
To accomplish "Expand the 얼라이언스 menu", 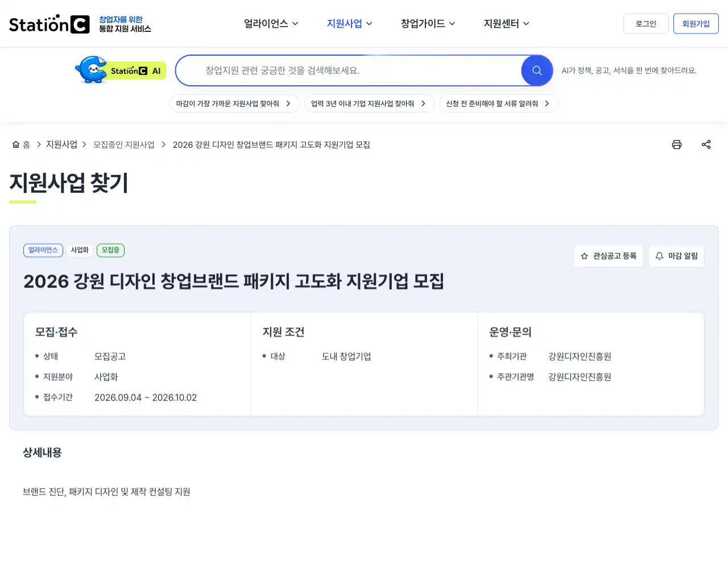I will click(271, 23).
